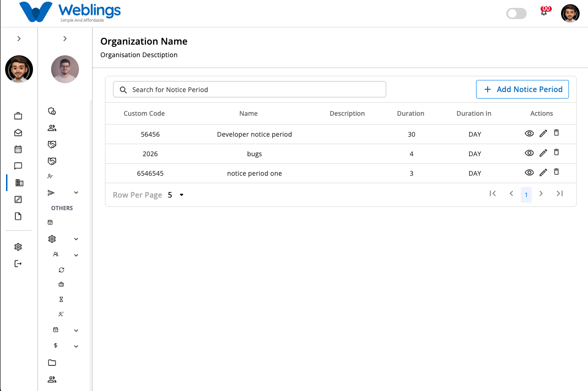This screenshot has width=588, height=391.
Task: Go to the next page of results
Action: (x=541, y=193)
